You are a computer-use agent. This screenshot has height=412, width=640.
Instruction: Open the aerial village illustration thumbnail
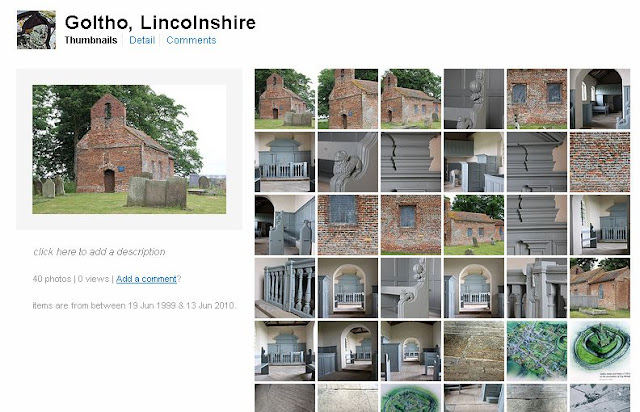pyautogui.click(x=537, y=351)
